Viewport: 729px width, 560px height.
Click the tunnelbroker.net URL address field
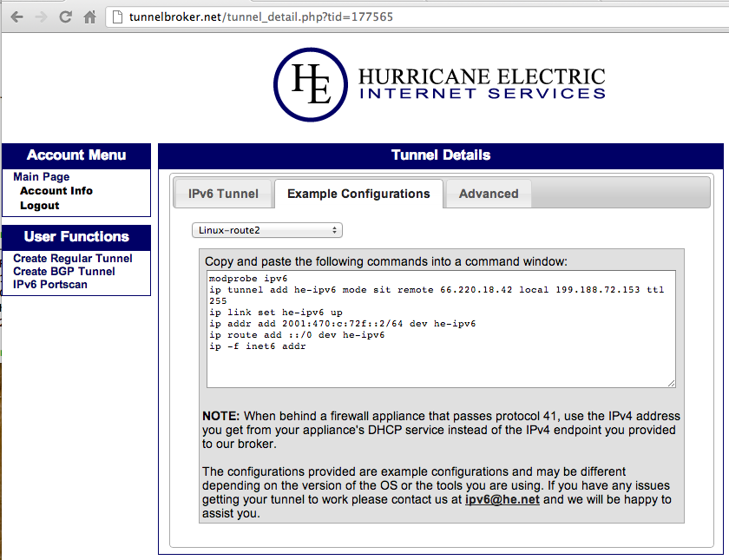tap(417, 17)
